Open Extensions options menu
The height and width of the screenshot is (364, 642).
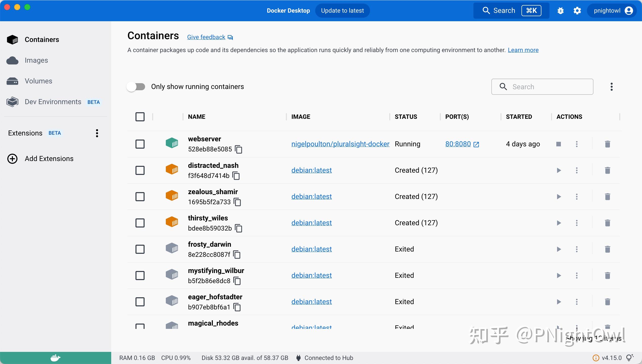tap(97, 133)
